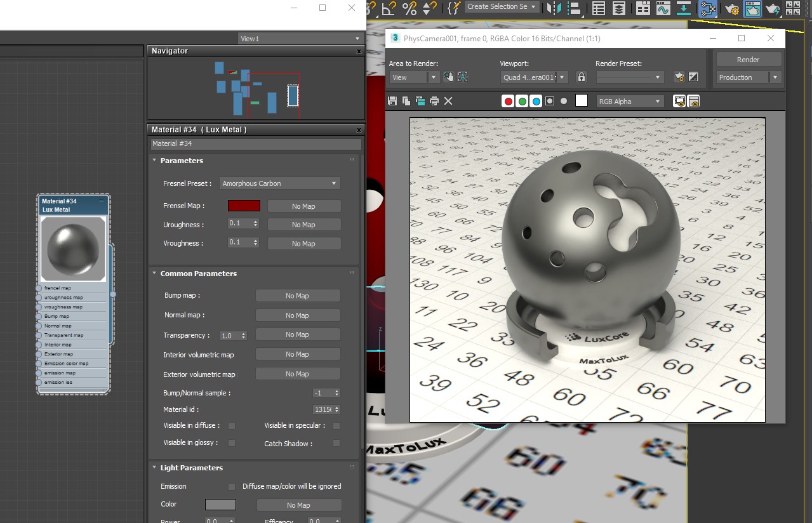Click the Mirror tool icon
Viewport: 812px width, 523px height.
(554, 8)
